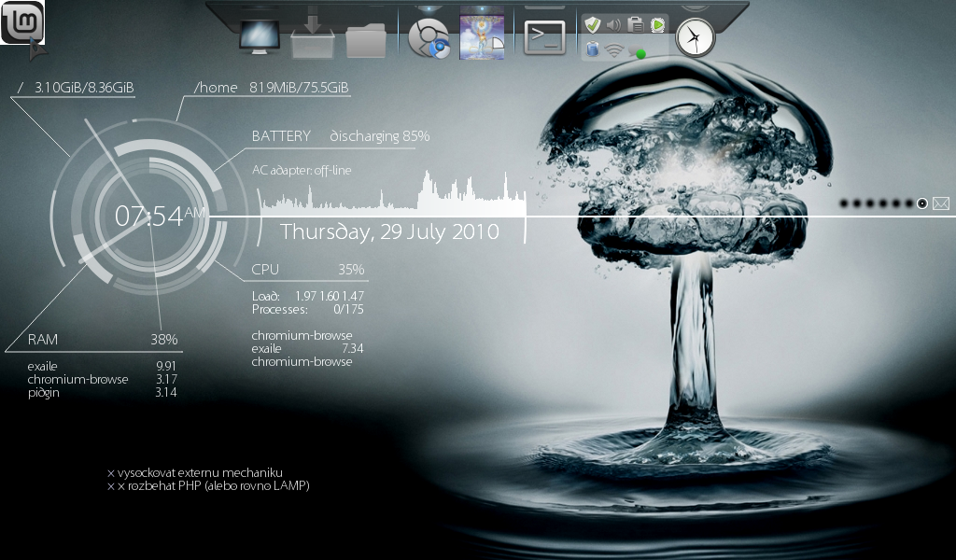This screenshot has width=956, height=560.
Task: Toggle Pidgin status with the green dot
Action: tap(640, 53)
